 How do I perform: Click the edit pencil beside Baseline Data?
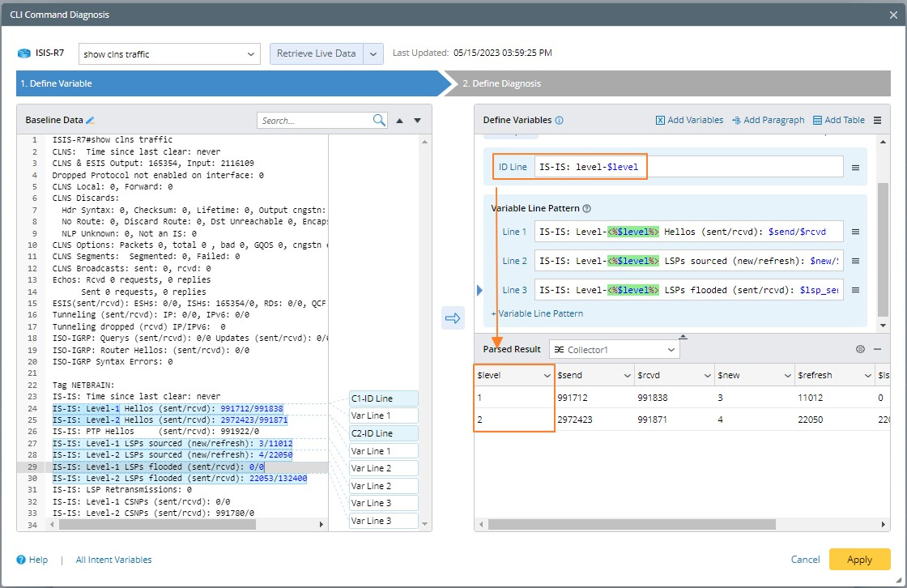coord(91,120)
